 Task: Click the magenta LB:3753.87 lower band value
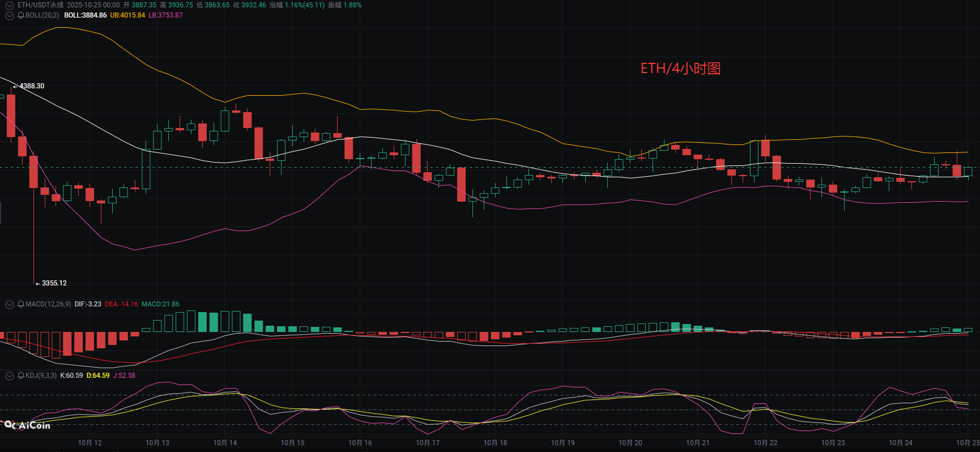pyautogui.click(x=165, y=15)
